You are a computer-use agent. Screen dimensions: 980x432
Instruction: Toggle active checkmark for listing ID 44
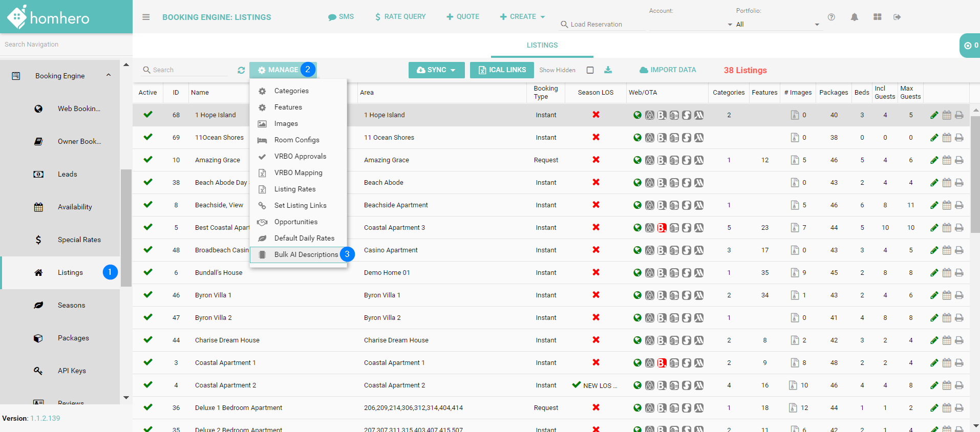(x=148, y=340)
